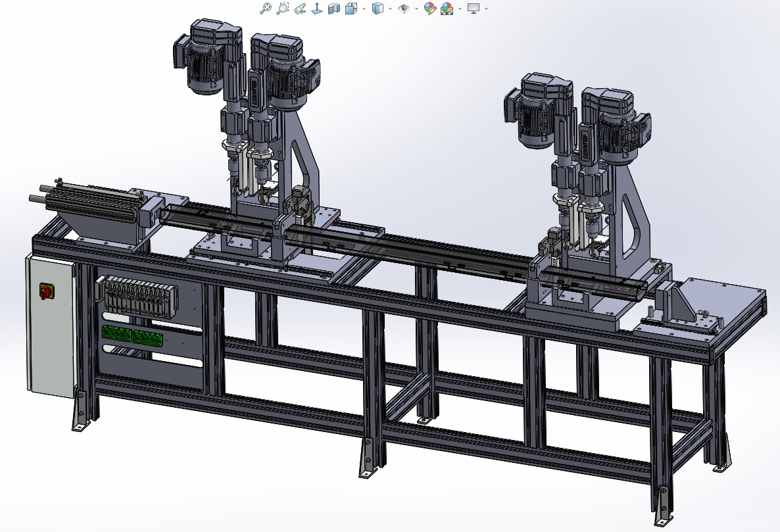Activate the Zoom to Area magnifier tool
This screenshot has height=532, width=780.
[283, 9]
